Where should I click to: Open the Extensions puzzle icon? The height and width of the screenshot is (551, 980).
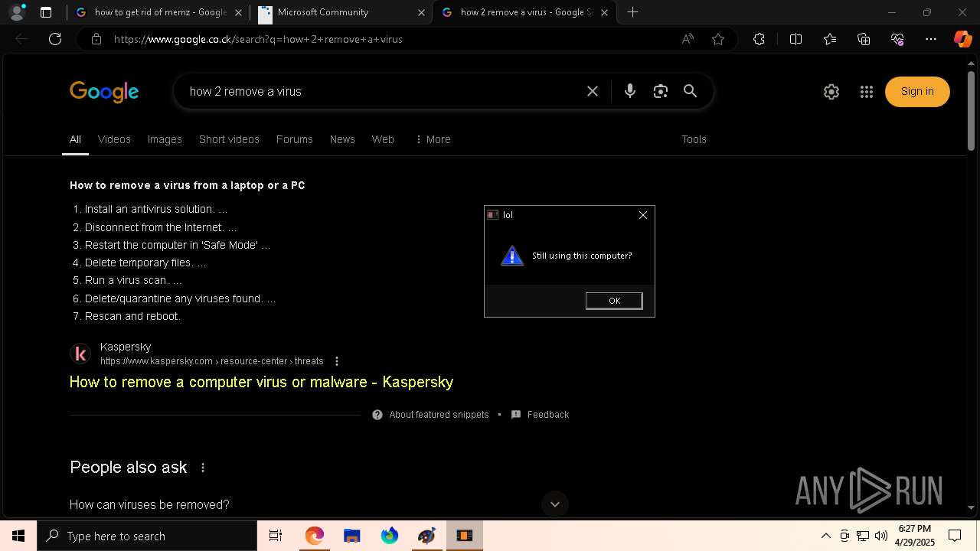pos(759,39)
